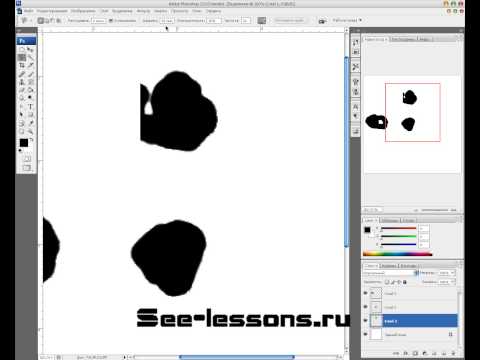Image resolution: width=480 pixels, height=360 pixels.
Task: Add layer style fx button
Action: 406,353
